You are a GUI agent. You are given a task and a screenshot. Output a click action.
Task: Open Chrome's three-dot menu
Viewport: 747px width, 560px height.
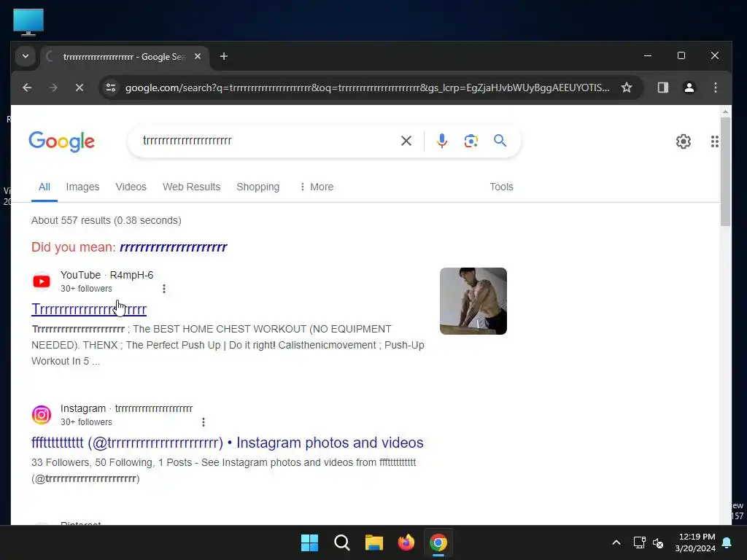coord(715,87)
